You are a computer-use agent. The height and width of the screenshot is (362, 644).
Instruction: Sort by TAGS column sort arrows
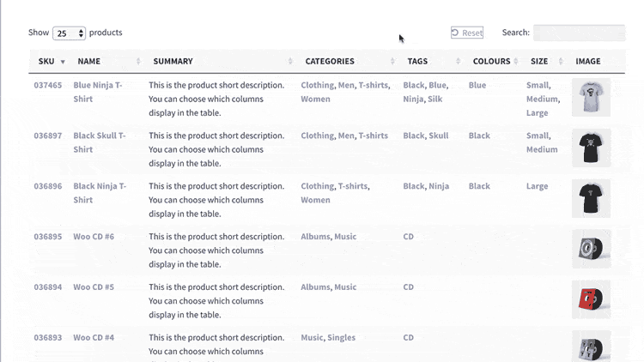(458, 61)
